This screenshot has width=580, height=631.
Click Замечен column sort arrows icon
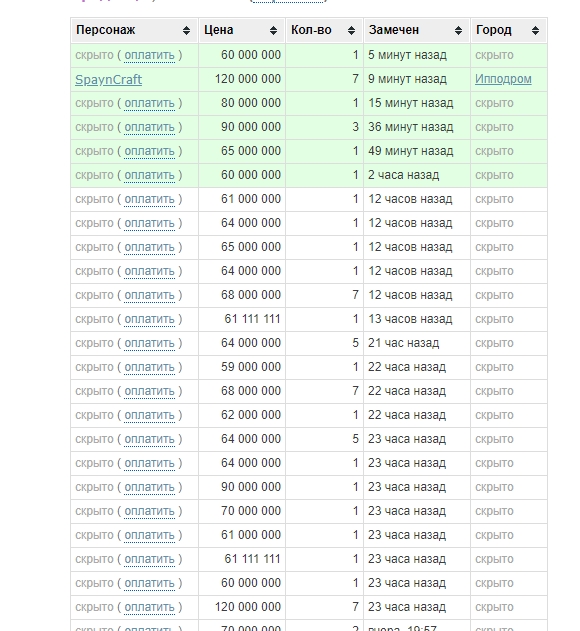coord(458,31)
